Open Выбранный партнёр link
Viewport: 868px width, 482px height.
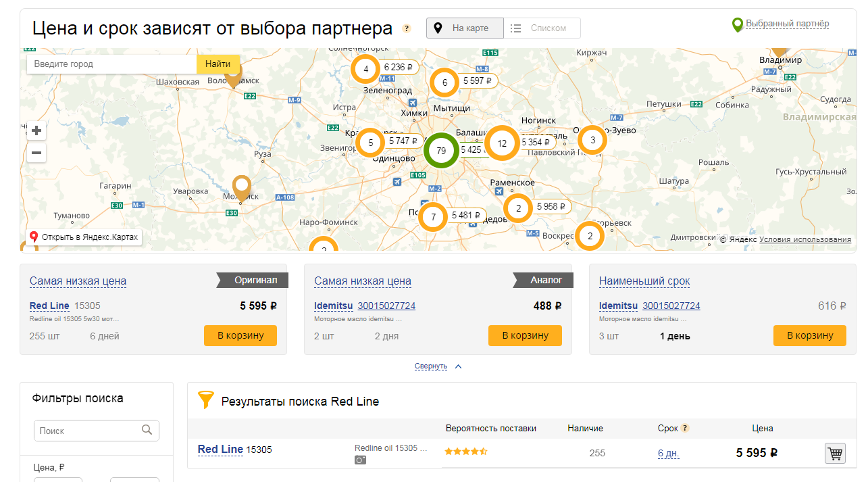pyautogui.click(x=787, y=24)
